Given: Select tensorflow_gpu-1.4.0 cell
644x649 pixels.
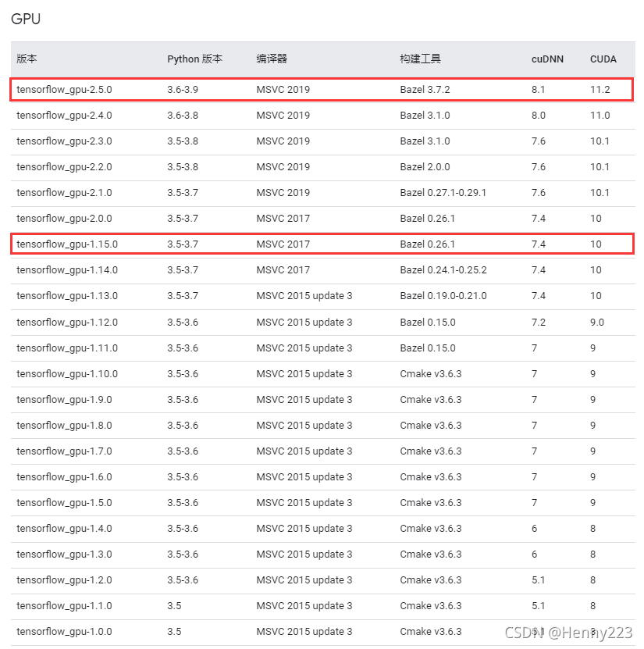Looking at the screenshot, I should (64, 529).
